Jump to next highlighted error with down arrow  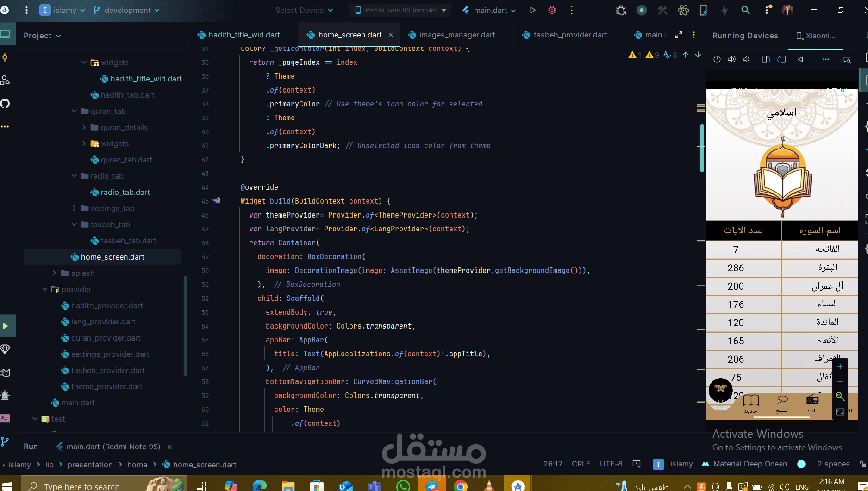(x=698, y=55)
